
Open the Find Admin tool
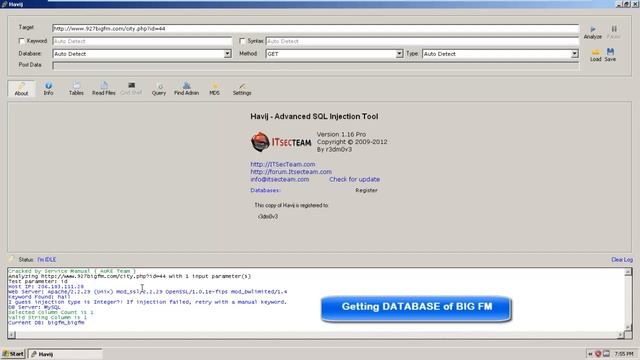point(187,89)
